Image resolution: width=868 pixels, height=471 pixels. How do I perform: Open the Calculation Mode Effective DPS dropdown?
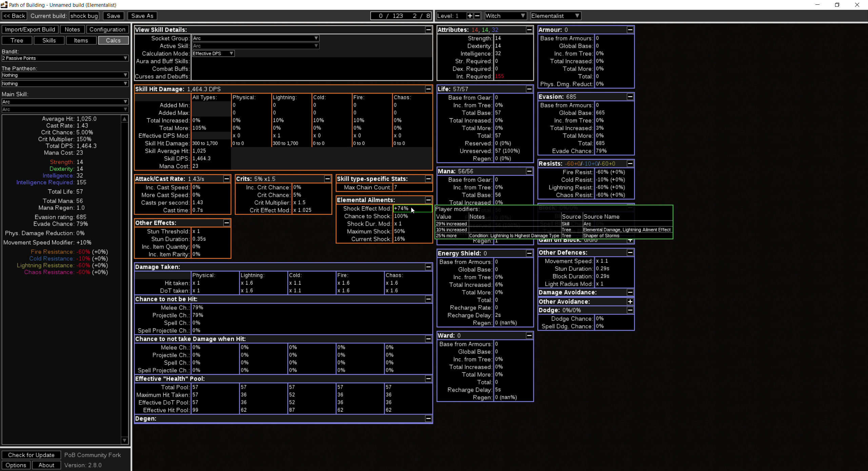point(213,54)
